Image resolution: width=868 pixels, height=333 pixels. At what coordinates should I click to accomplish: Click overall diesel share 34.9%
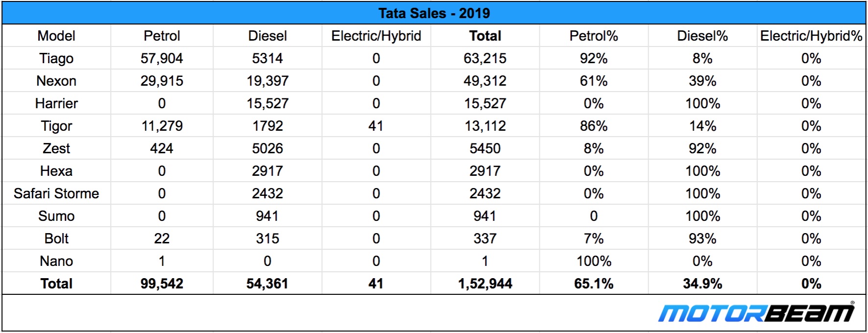coord(702,284)
